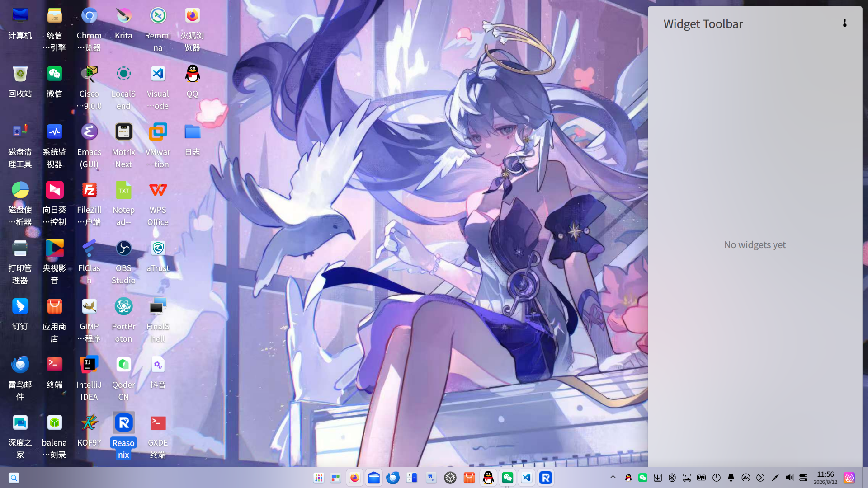Open the multitasking view taskbar icon
The width and height of the screenshot is (868, 488).
335,478
